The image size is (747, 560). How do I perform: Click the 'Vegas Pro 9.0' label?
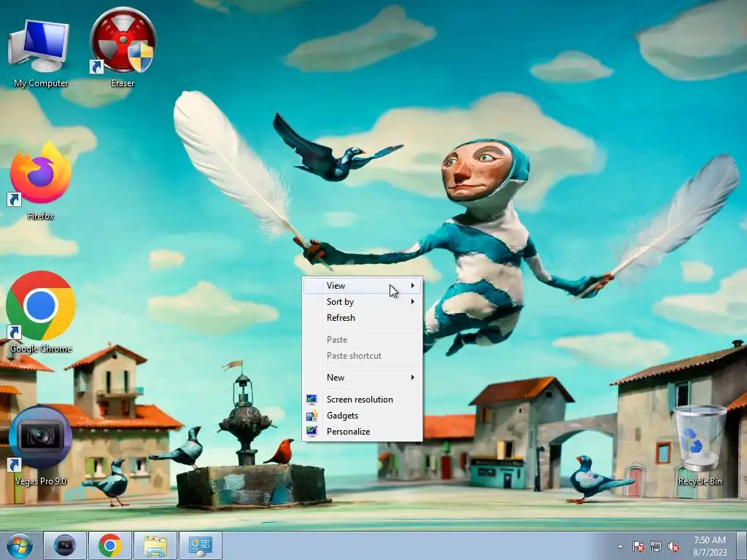coord(41,481)
